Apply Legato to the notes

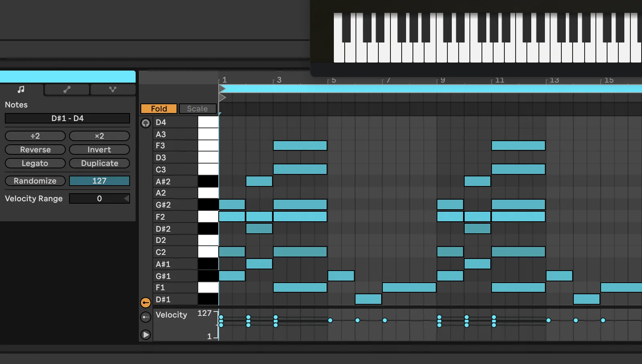click(x=35, y=163)
